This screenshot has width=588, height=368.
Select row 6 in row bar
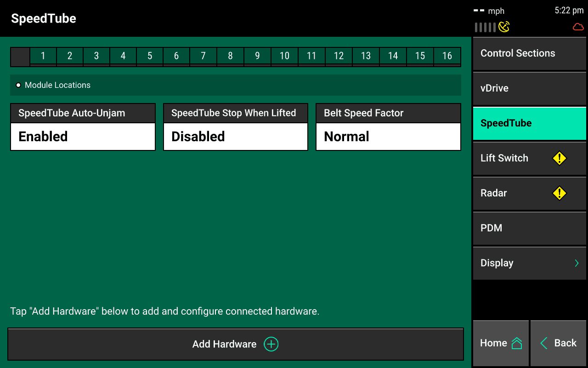coord(176,57)
